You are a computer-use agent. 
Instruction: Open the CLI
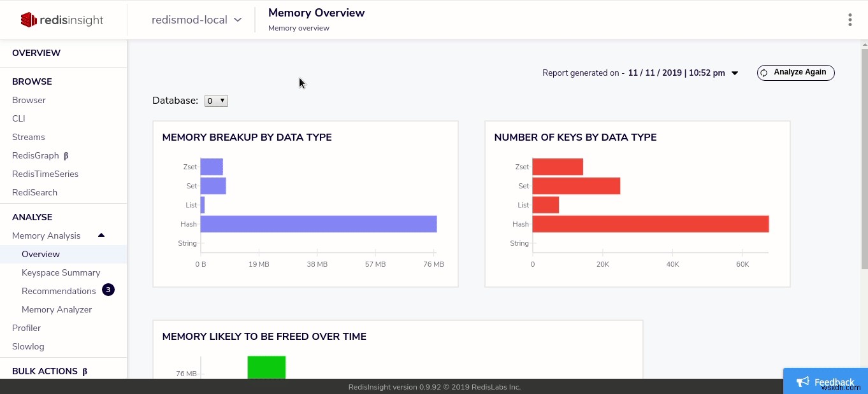(18, 118)
